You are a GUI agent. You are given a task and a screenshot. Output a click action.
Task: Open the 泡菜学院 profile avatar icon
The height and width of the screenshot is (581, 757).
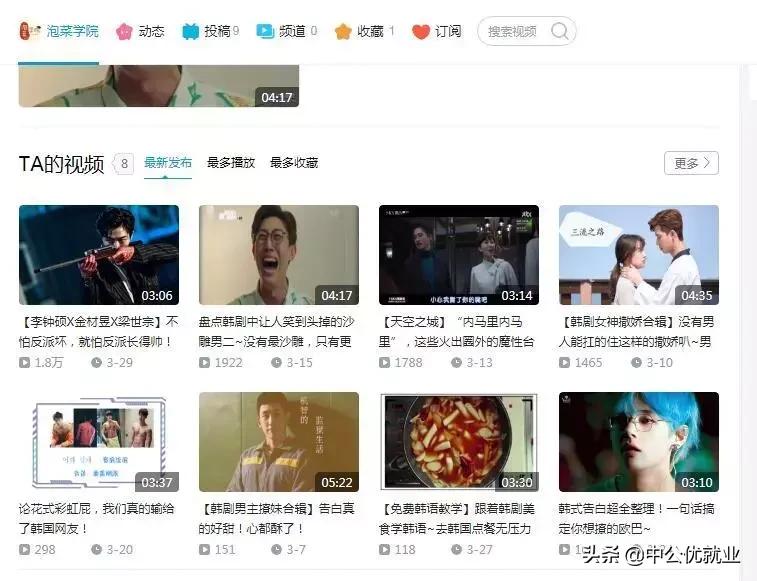click(x=29, y=31)
